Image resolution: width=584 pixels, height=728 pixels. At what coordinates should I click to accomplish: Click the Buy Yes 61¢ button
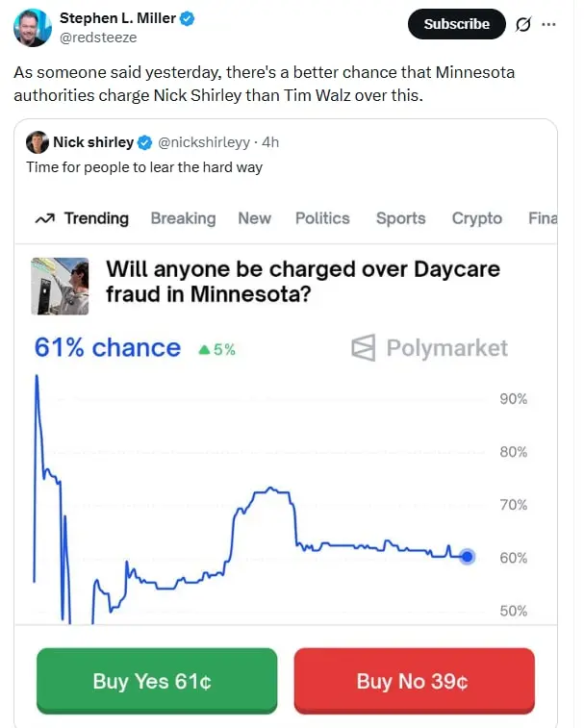(x=157, y=681)
